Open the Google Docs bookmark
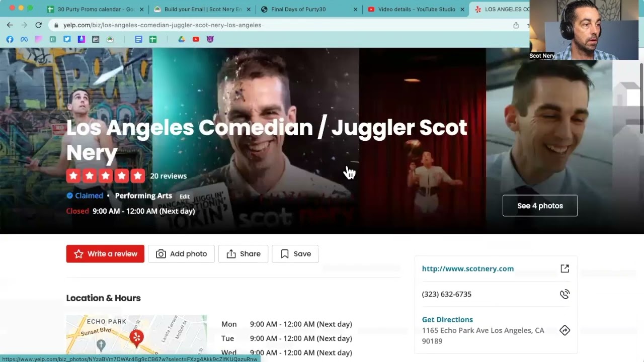 click(138, 39)
